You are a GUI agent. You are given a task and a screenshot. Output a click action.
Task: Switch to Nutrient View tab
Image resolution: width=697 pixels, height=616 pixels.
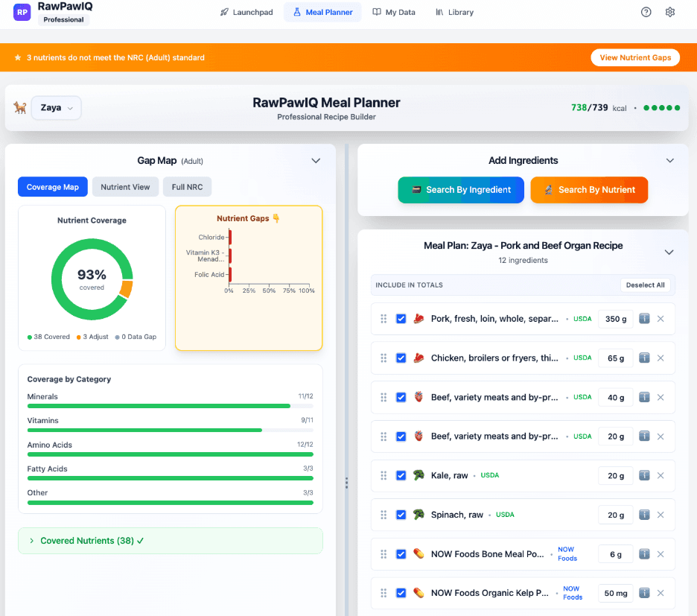click(x=125, y=187)
